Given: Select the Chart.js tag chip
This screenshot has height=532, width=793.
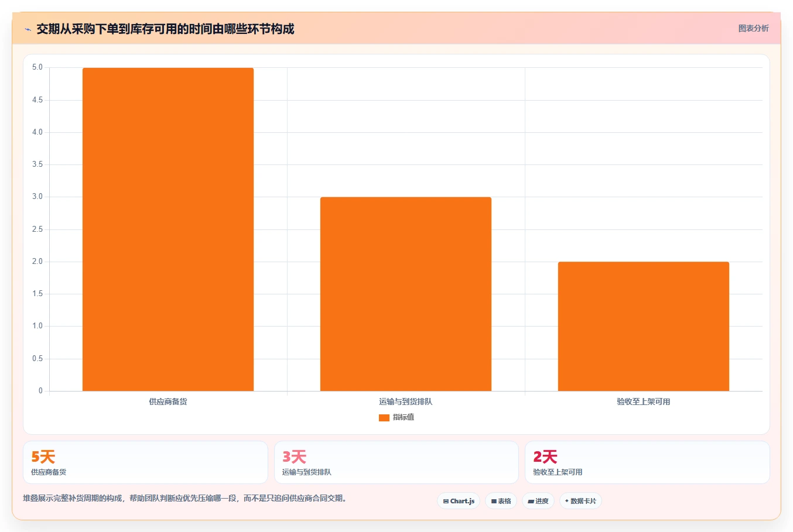Looking at the screenshot, I should pos(459,501).
